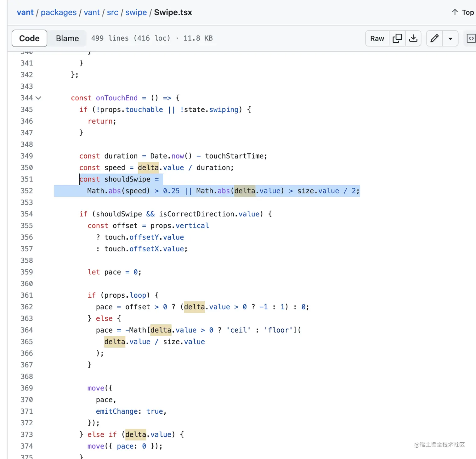Click the emitChange property on line 371
Image resolution: width=476 pixels, height=459 pixels.
pyautogui.click(x=117, y=411)
